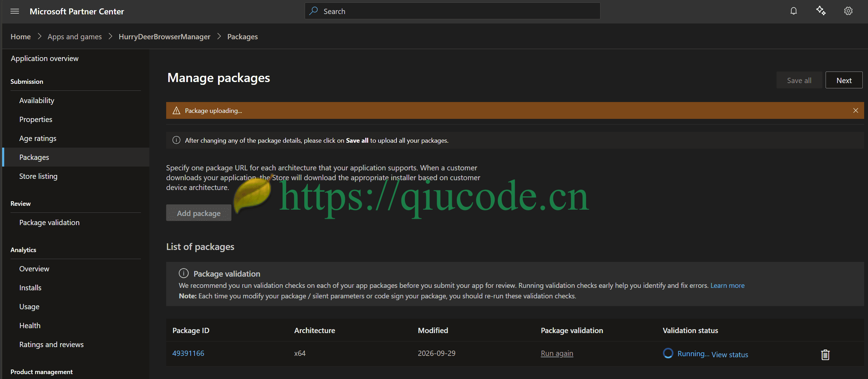The height and width of the screenshot is (379, 868).
Task: Click the Package validation column header
Action: (x=572, y=330)
